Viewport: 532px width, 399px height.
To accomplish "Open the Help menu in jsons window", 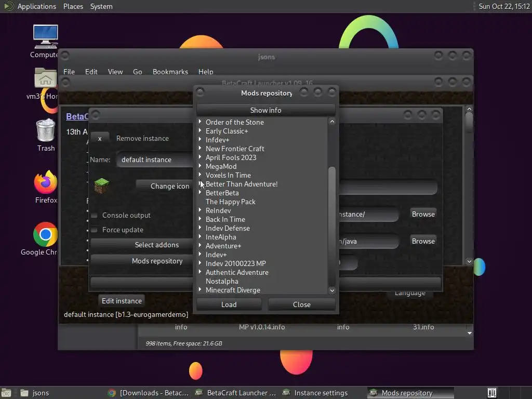I will click(x=206, y=72).
